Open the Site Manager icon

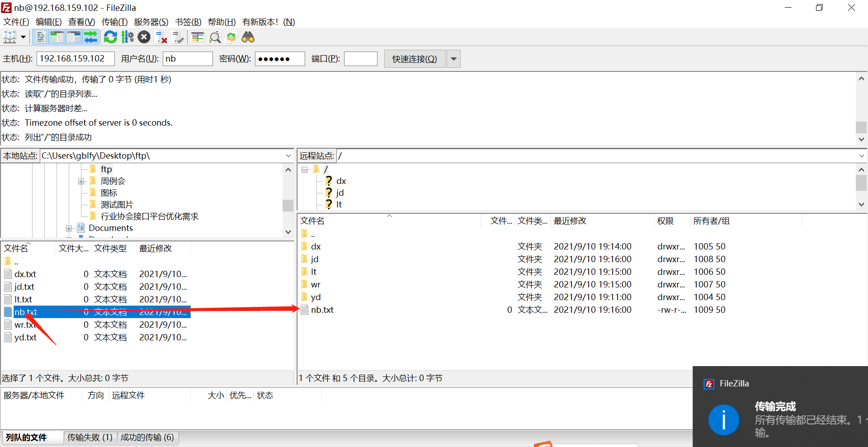pyautogui.click(x=10, y=37)
